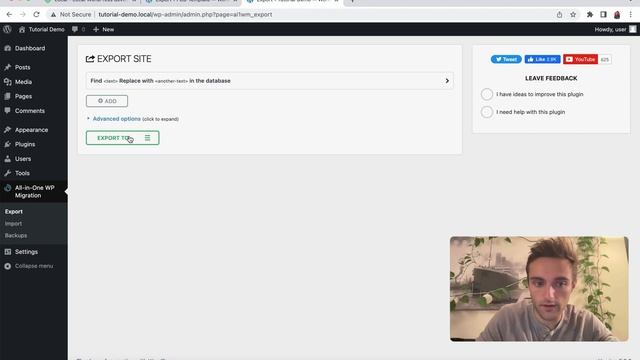
Task: Open the Chrome three-dot menu
Action: tap(631, 14)
